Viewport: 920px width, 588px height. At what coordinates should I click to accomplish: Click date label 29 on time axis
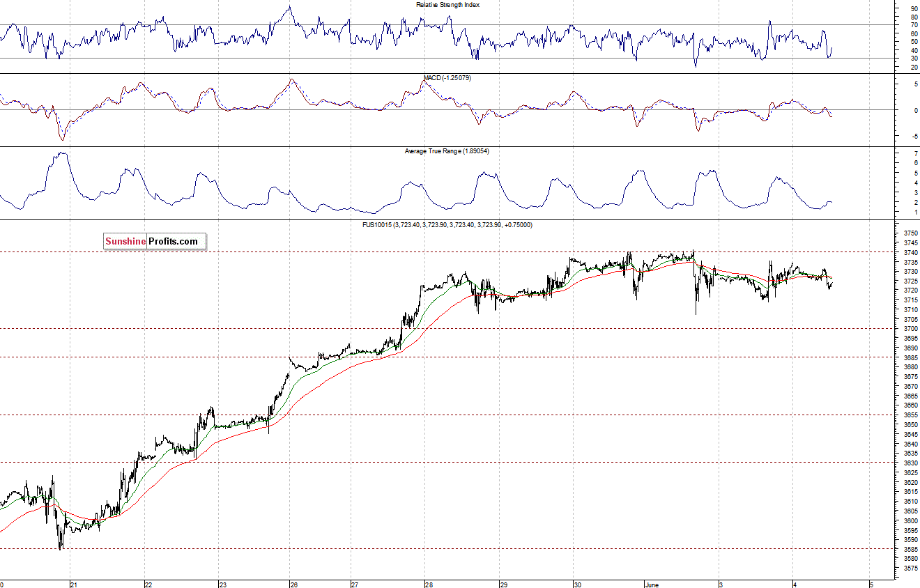click(504, 585)
